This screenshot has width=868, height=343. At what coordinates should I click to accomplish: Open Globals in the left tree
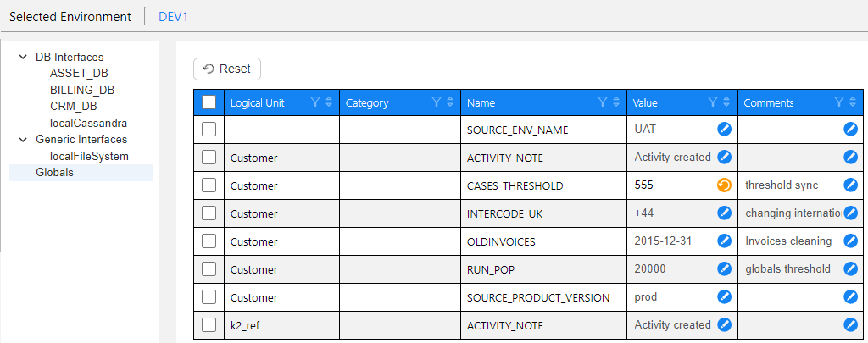pos(54,173)
